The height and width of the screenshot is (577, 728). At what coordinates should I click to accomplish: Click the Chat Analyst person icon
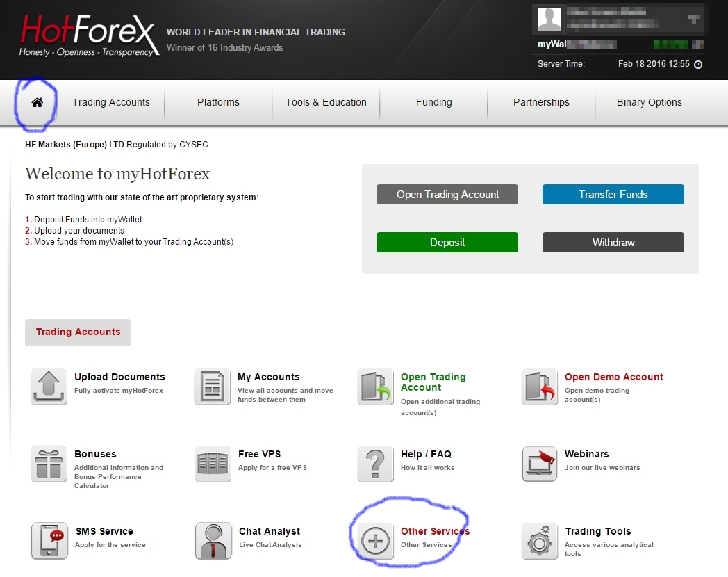click(213, 542)
